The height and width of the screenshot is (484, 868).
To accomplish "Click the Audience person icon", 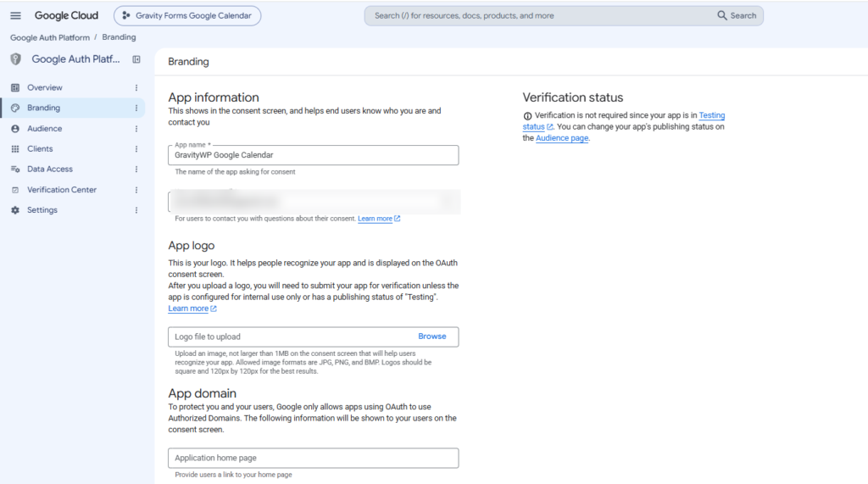I will tap(15, 129).
